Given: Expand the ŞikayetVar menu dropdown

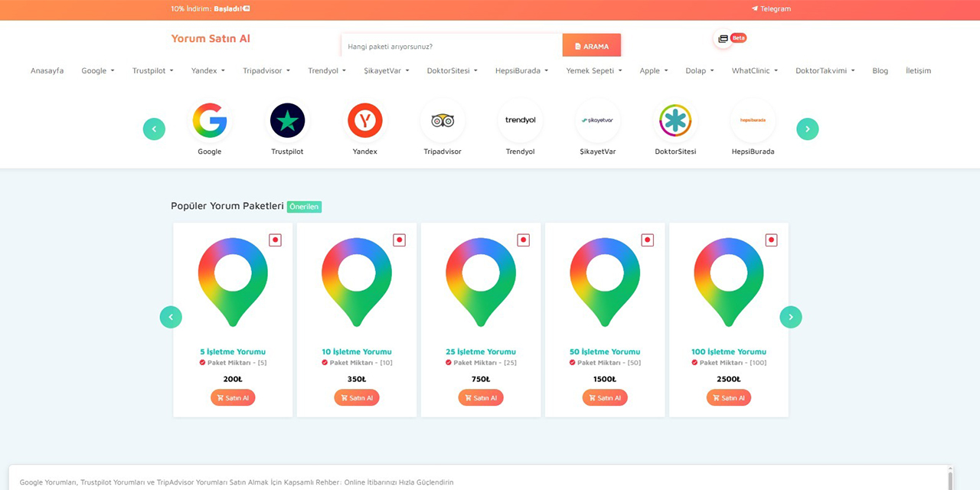Looking at the screenshot, I should tap(387, 70).
